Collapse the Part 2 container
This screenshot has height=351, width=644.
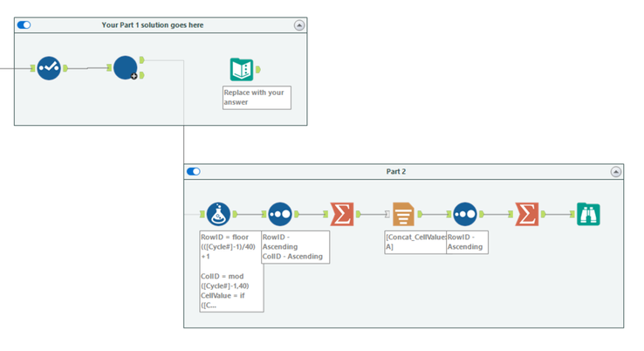(616, 172)
